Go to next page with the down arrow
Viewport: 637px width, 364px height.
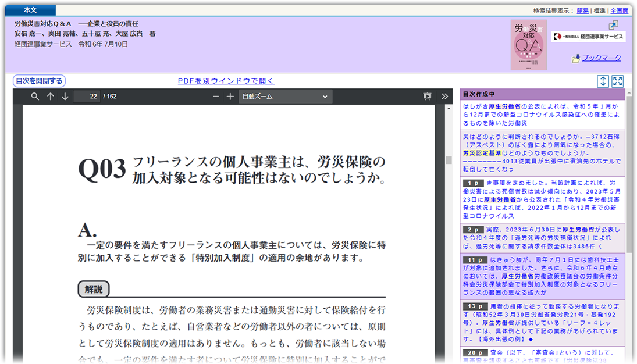(x=64, y=96)
